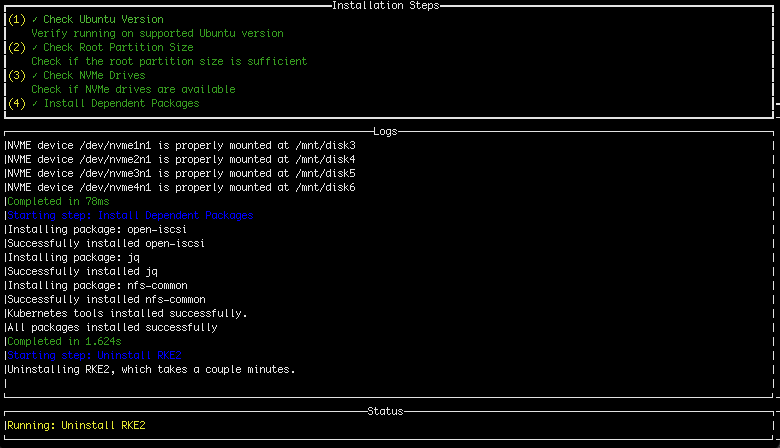Click 'Installing package: jq' log line
780x448 pixels.
[x=73, y=258]
